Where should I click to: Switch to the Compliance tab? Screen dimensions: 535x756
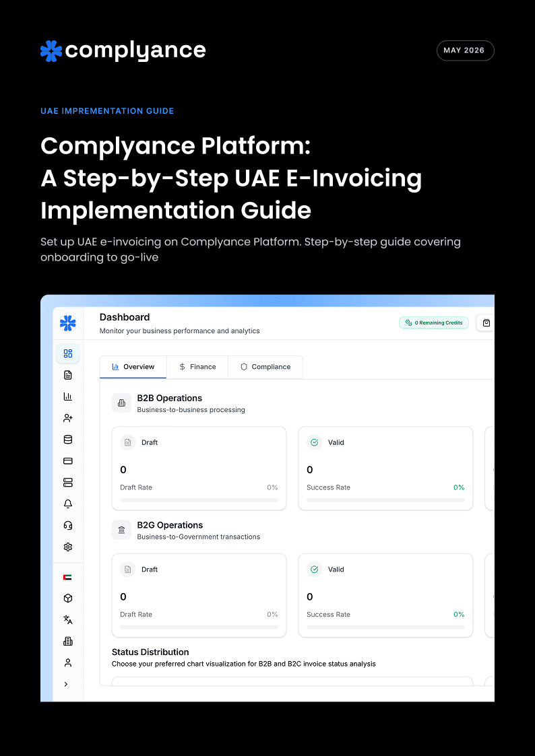(x=265, y=367)
